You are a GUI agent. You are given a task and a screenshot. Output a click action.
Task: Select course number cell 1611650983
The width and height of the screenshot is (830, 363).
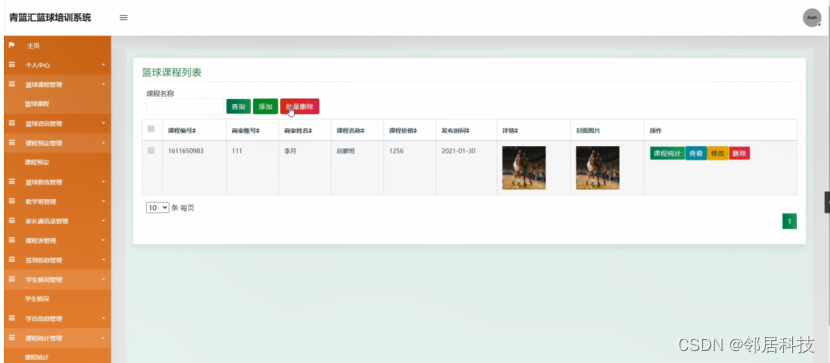(x=186, y=151)
